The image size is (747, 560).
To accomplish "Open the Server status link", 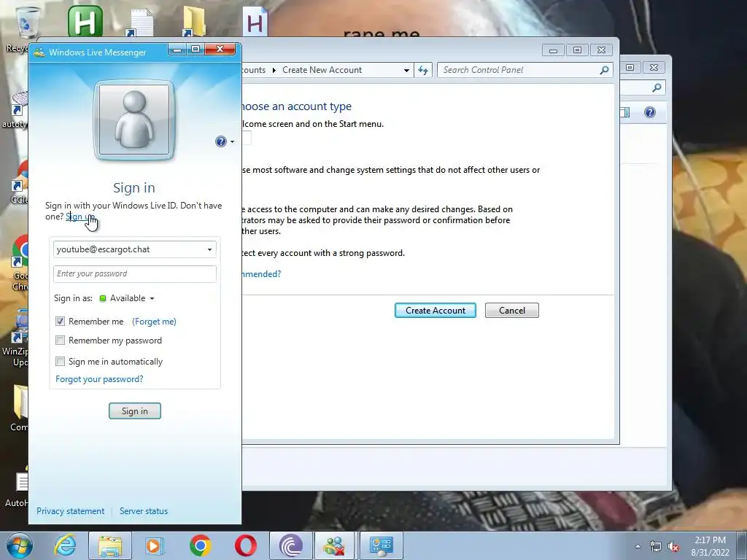I will pos(144,511).
